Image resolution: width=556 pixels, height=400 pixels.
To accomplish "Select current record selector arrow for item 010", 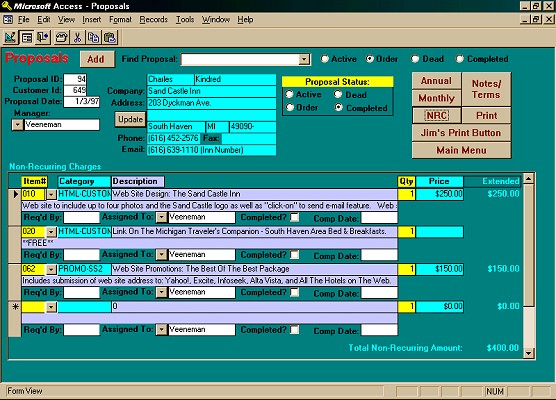I will (15, 194).
